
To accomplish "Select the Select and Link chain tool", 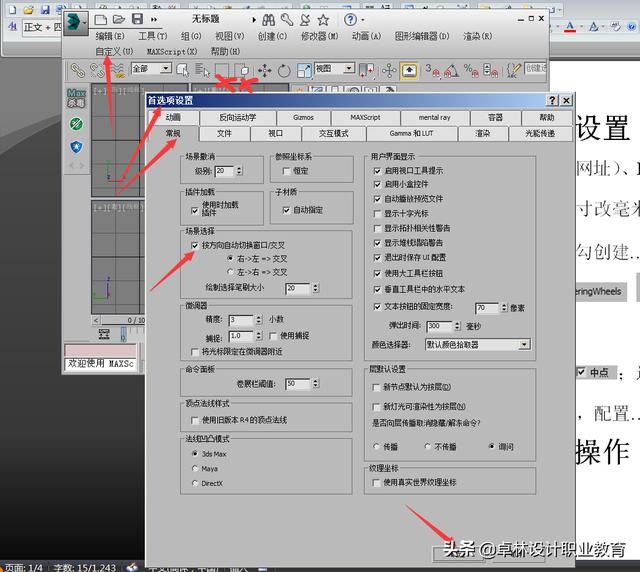I will pyautogui.click(x=77, y=71).
